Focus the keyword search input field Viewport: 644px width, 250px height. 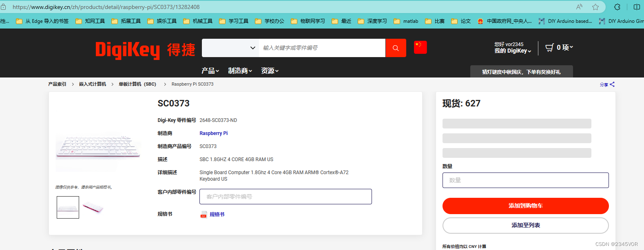pos(322,48)
